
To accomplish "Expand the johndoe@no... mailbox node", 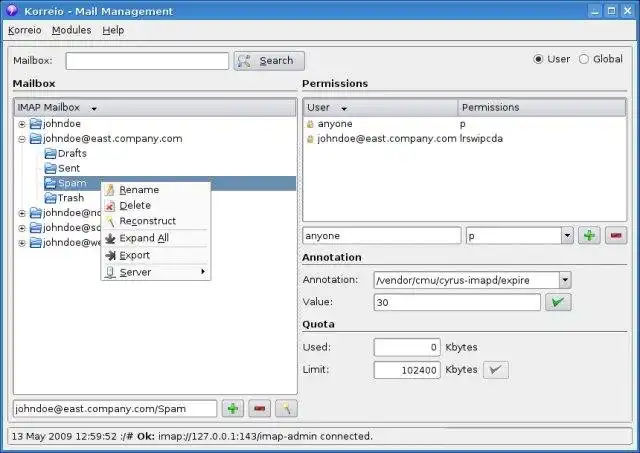I will click(x=22, y=213).
